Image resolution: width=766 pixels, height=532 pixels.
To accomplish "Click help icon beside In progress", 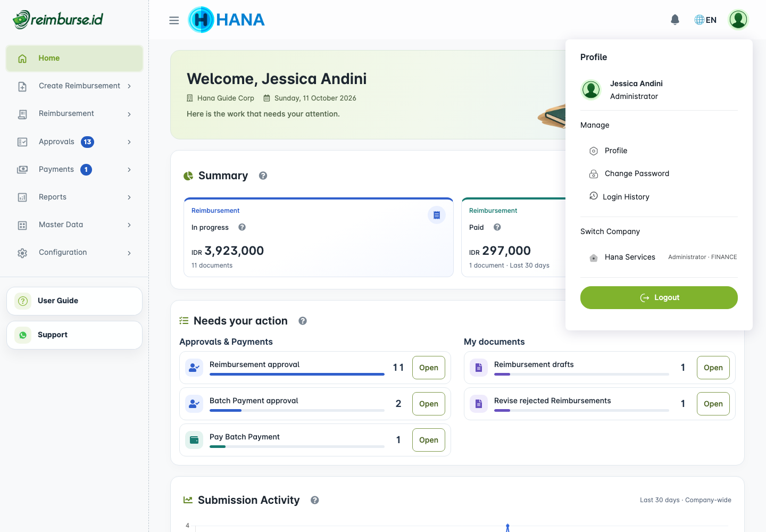I will click(242, 227).
